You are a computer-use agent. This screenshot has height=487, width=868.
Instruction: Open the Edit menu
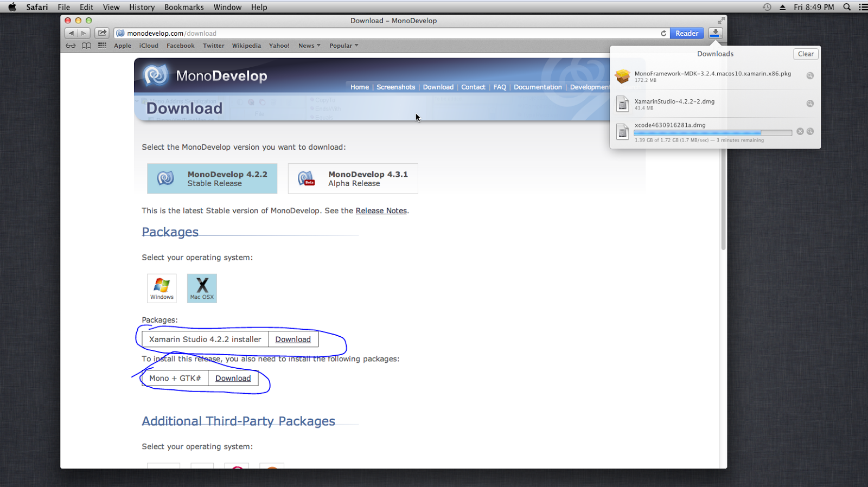pyautogui.click(x=86, y=7)
